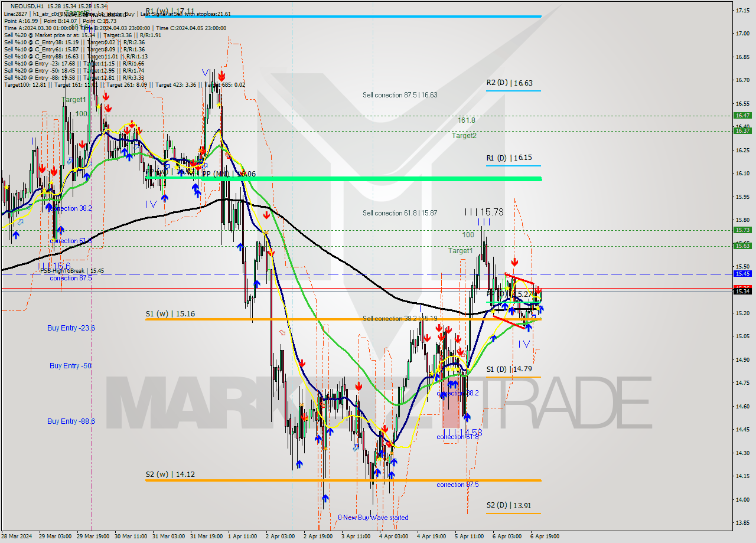Click the 16.47 green price tag
This screenshot has height=543, width=756.
tap(742, 116)
